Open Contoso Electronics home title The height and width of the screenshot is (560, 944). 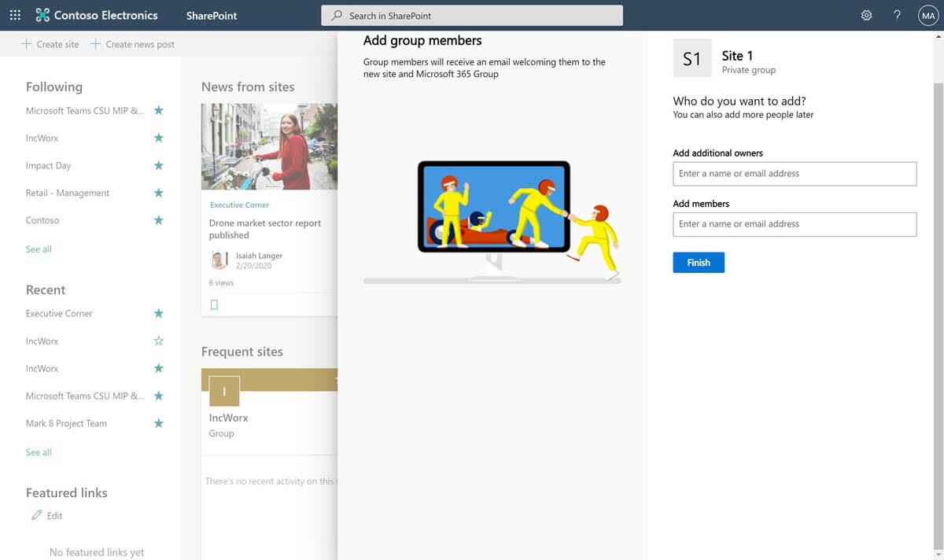point(105,15)
